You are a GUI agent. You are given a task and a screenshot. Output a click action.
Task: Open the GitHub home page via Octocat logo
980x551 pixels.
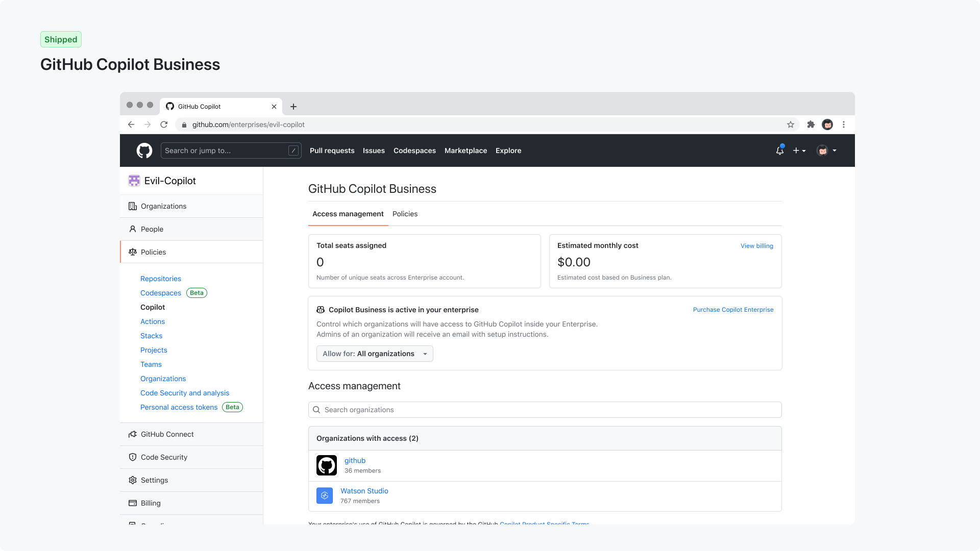click(x=144, y=151)
